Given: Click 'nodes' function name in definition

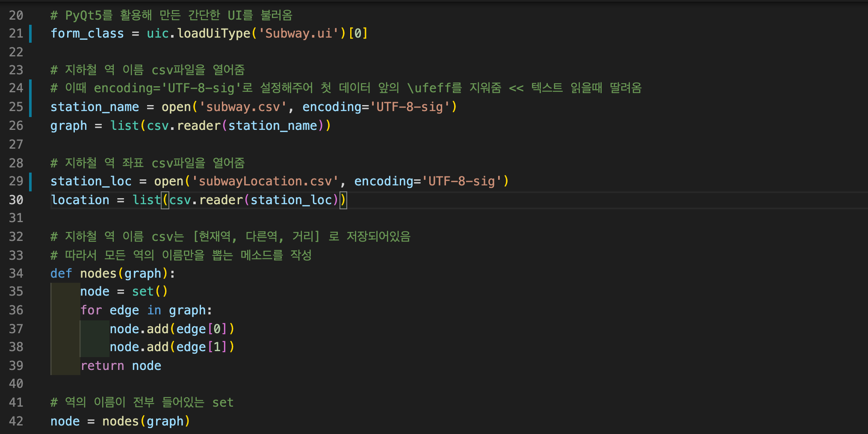Looking at the screenshot, I should 98,273.
